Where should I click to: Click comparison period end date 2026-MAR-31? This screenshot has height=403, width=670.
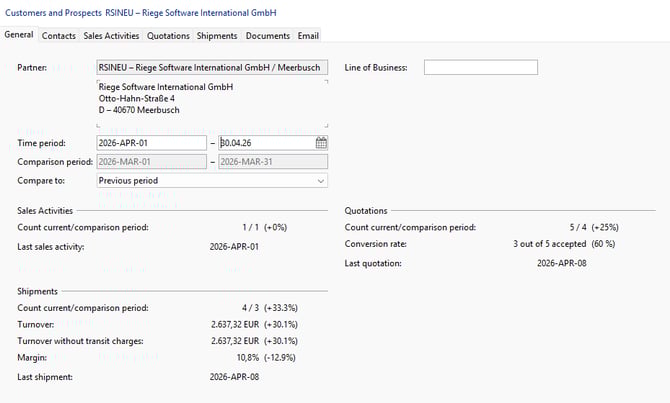pos(272,162)
